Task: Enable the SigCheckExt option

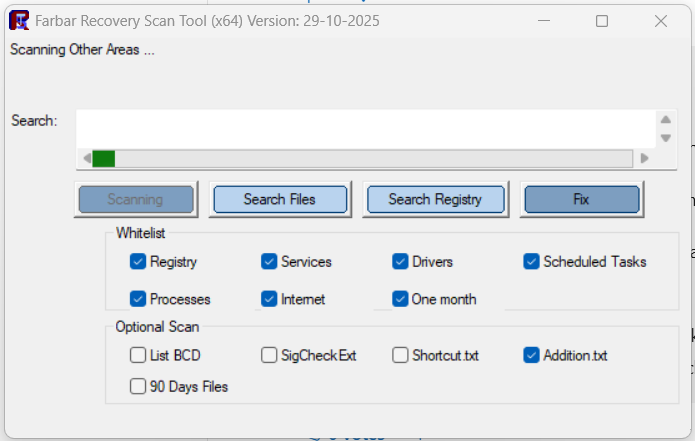Action: tap(269, 355)
